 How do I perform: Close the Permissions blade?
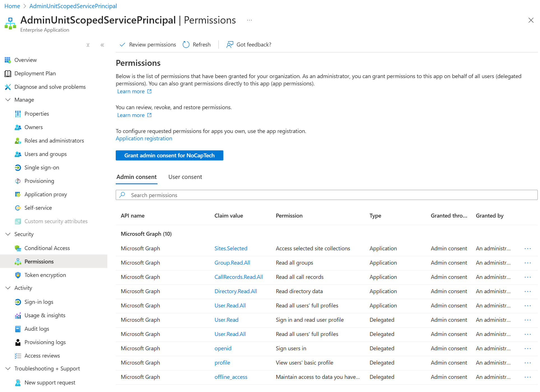[531, 20]
